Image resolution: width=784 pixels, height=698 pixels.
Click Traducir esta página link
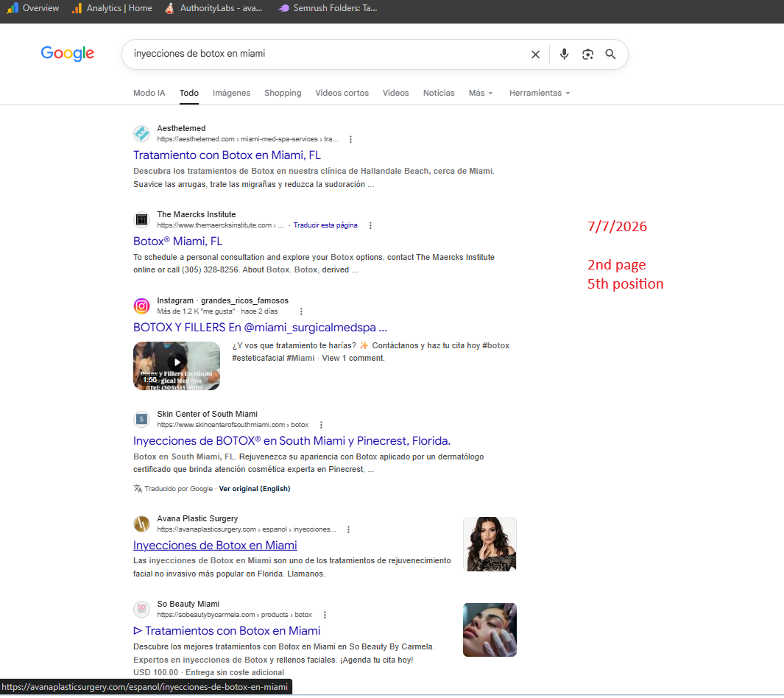coord(325,225)
